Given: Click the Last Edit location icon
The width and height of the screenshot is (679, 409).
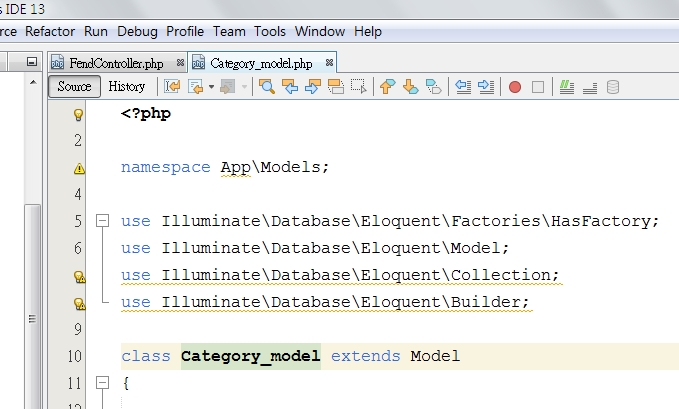Looking at the screenshot, I should pyautogui.click(x=172, y=87).
